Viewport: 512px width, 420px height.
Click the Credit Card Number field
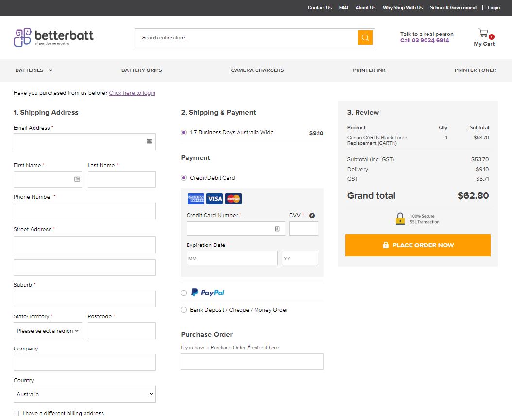point(229,228)
